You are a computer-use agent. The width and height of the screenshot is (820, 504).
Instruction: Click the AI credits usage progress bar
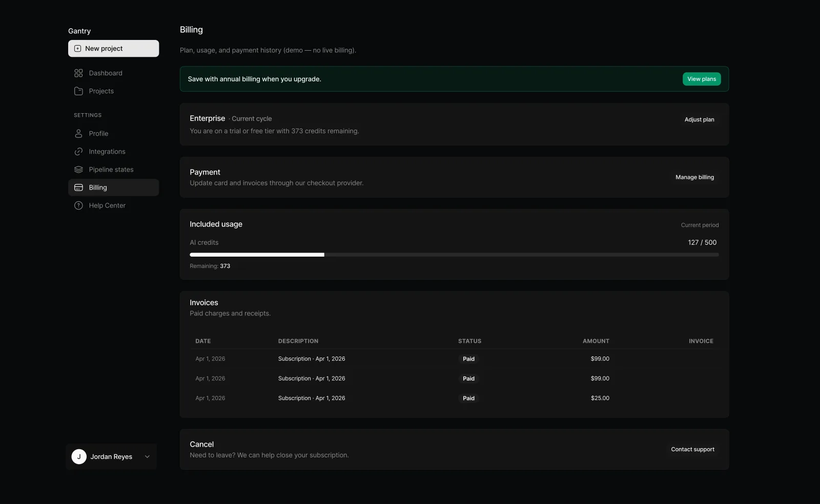click(x=454, y=255)
